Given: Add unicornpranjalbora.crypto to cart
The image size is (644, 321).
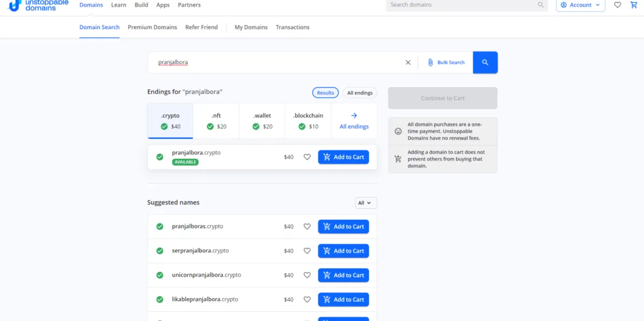Looking at the screenshot, I should coord(343,275).
